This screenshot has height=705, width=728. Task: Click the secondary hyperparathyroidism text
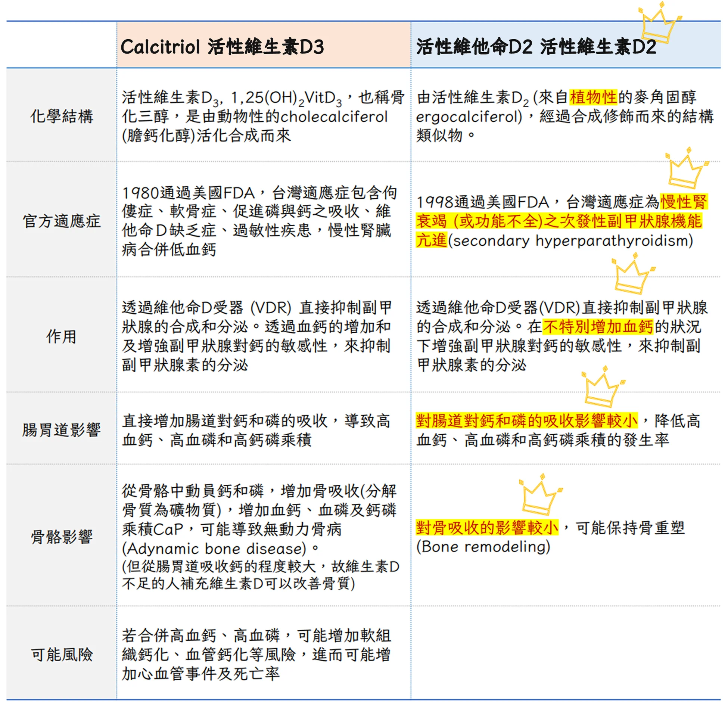tap(570, 241)
